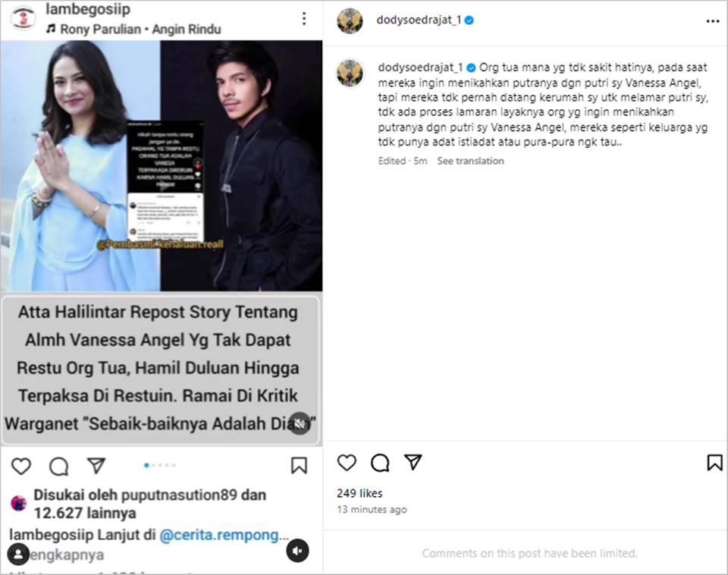The height and width of the screenshot is (575, 728).
Task: Open comments on the lambegosiip post
Action: pyautogui.click(x=59, y=466)
